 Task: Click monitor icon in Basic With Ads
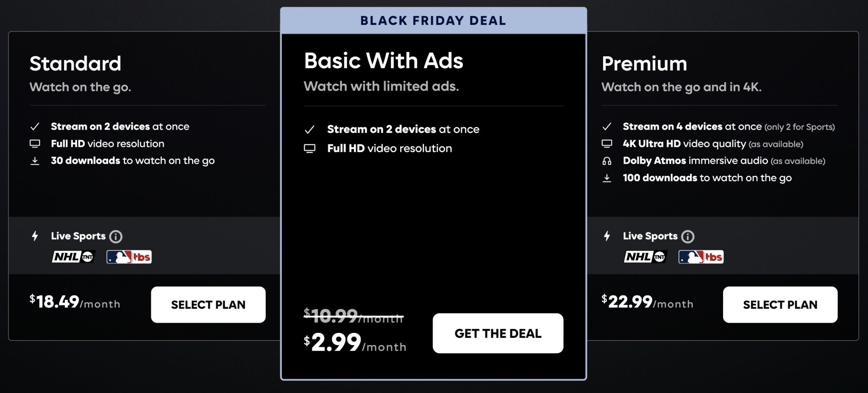pyautogui.click(x=310, y=149)
